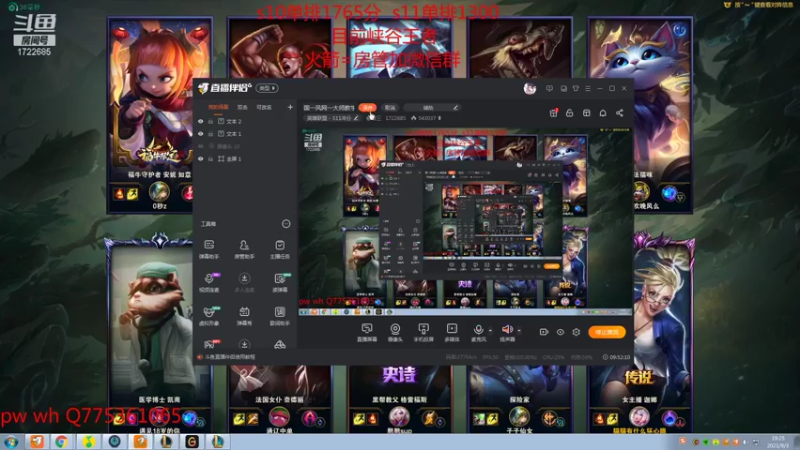
Task: Click the user avatar in title bar
Action: [530, 88]
